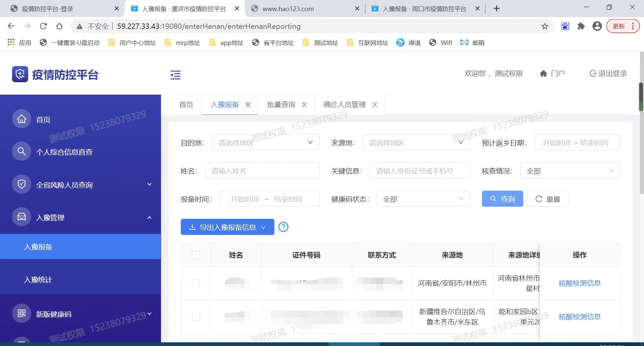Open a new browser tab
Viewport: 644px width, 346px height.
[x=497, y=9]
